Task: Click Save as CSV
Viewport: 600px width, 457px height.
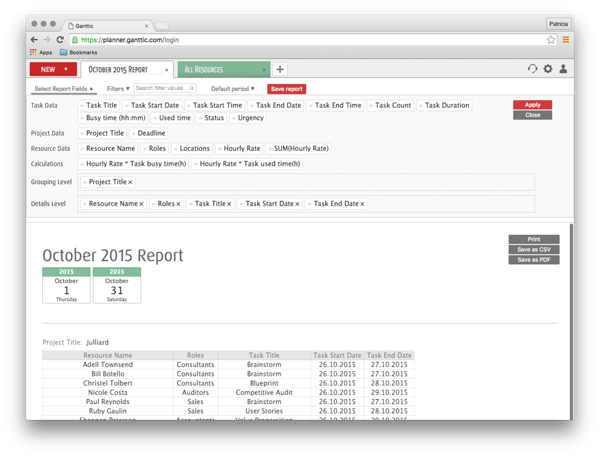Action: [534, 250]
